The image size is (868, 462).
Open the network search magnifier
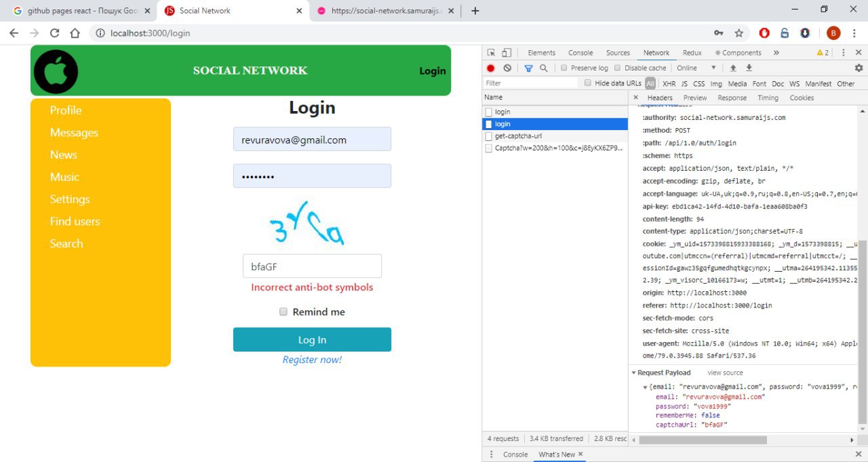[x=544, y=68]
